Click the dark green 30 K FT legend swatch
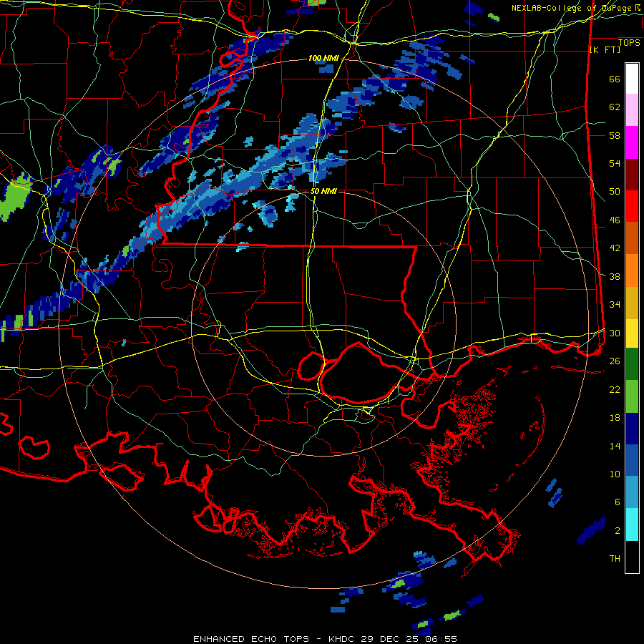This screenshot has height=644, width=644. [x=632, y=364]
